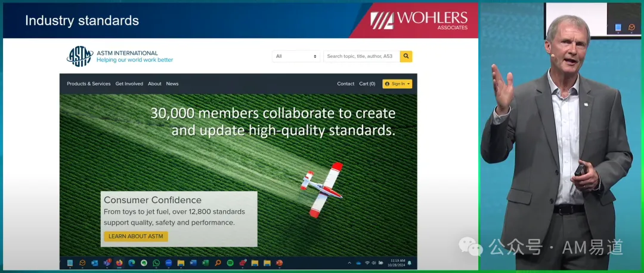The height and width of the screenshot is (273, 644).
Task: Open the green round taskbar app near Edge
Action: [x=144, y=263]
